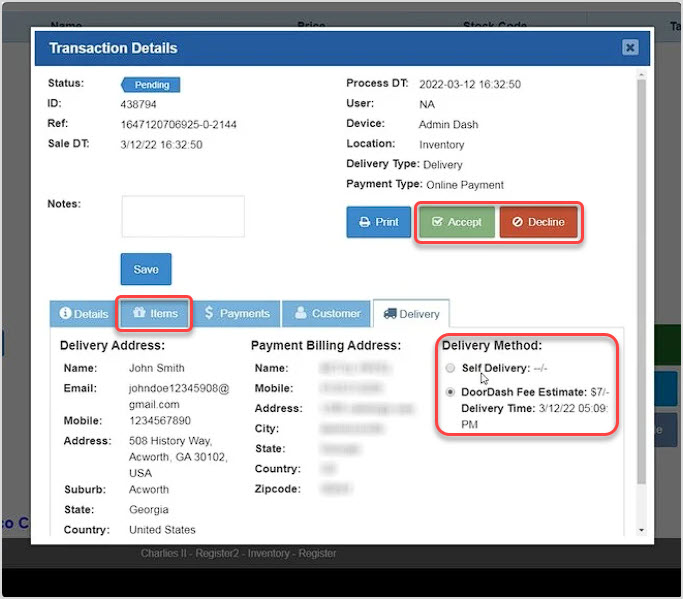The width and height of the screenshot is (683, 599).
Task: Click the Payment Billing Address heading
Action: pyautogui.click(x=326, y=345)
